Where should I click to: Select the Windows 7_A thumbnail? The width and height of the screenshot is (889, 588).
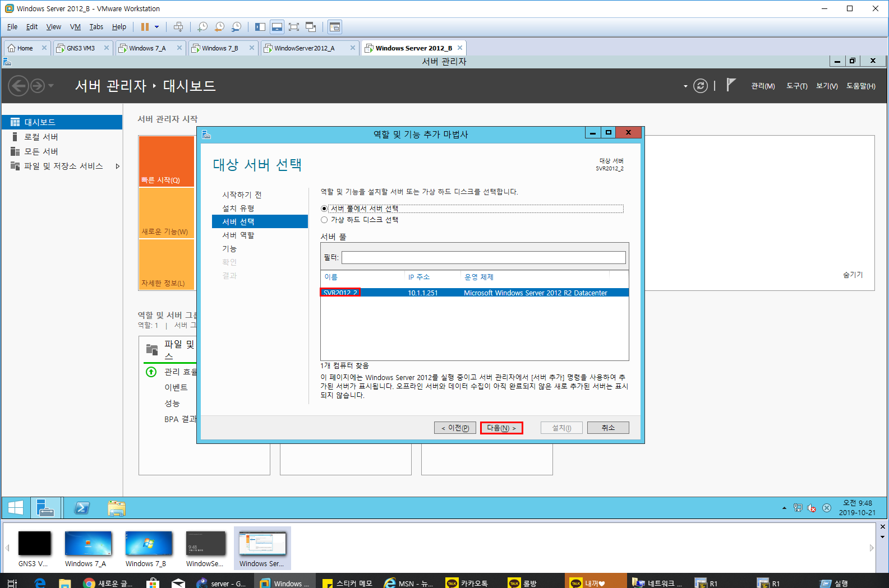(88, 549)
